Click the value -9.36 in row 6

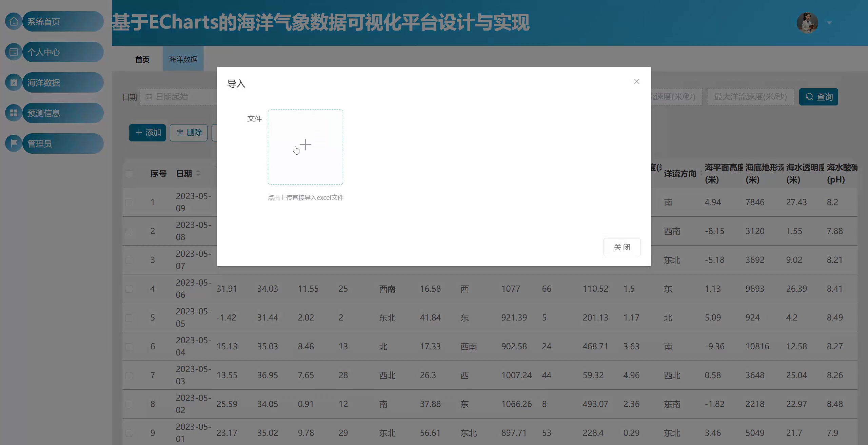(714, 346)
